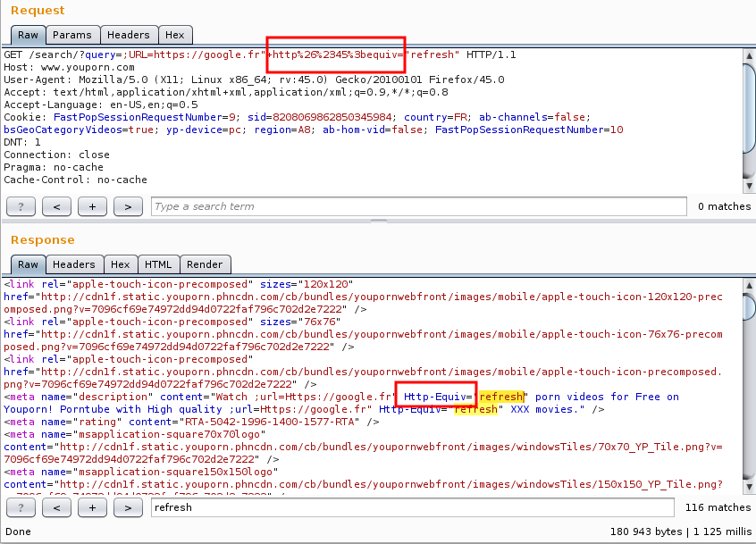The width and height of the screenshot is (756, 544).
Task: Click request pane scrollbar up arrow
Action: coord(749,56)
